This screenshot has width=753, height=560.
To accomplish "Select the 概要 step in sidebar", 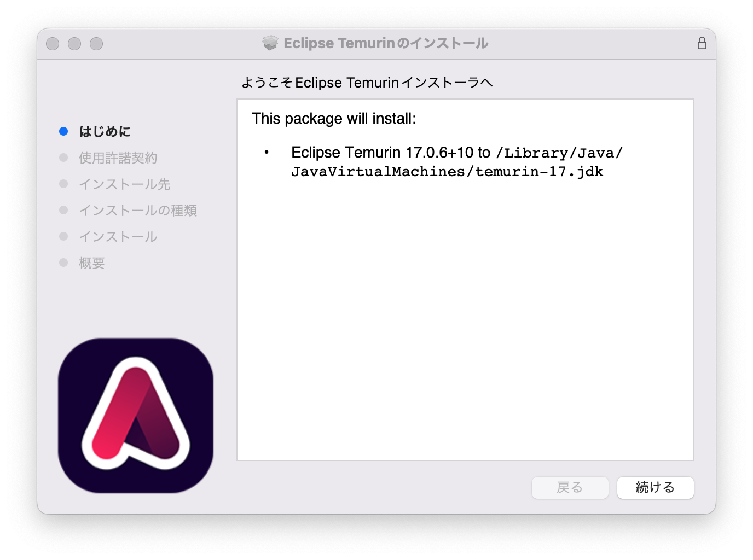I will pyautogui.click(x=92, y=262).
